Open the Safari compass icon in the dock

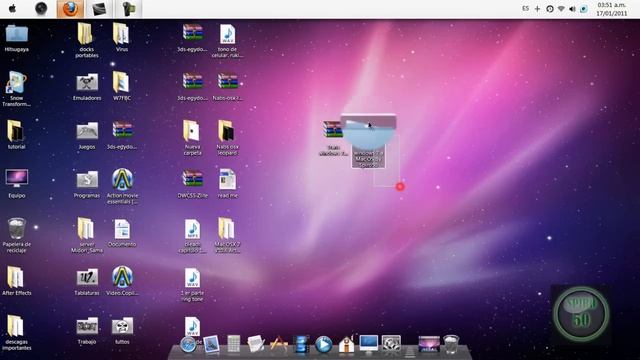pos(188,345)
